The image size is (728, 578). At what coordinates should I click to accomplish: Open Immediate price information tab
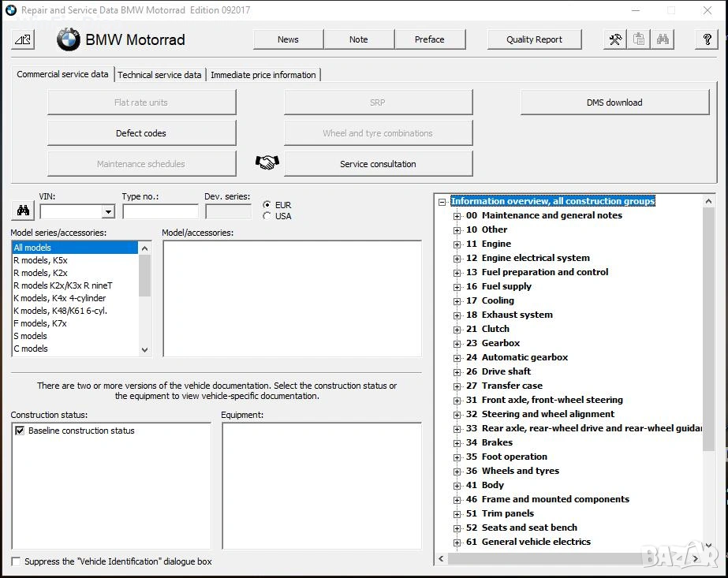click(263, 75)
